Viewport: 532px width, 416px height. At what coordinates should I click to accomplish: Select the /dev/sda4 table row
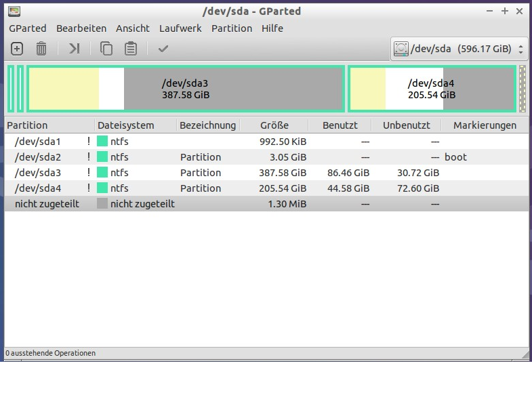266,188
